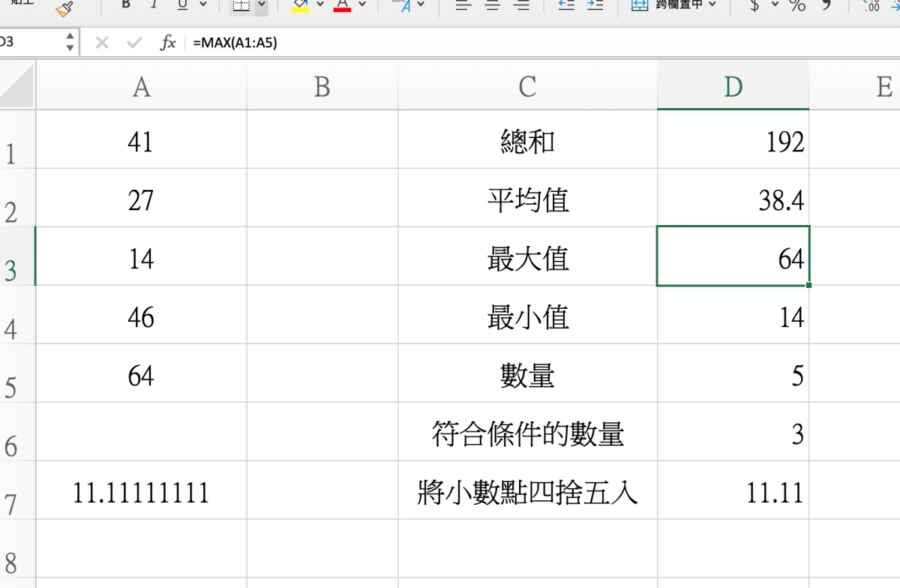The height and width of the screenshot is (588, 900).
Task: Apply the yellow fill color
Action: coord(300,6)
